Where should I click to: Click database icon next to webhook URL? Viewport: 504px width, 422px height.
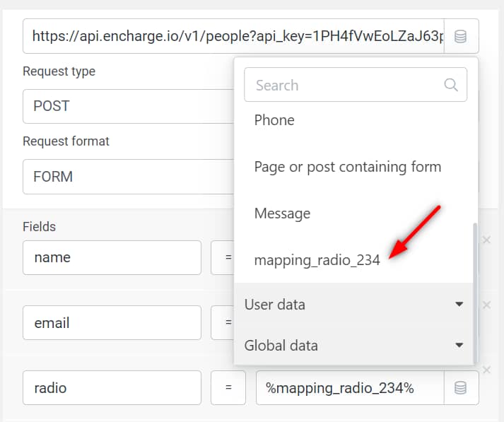click(461, 36)
